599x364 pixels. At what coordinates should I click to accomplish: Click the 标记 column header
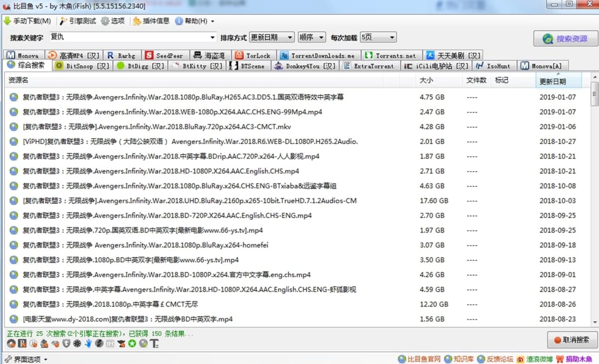click(513, 80)
